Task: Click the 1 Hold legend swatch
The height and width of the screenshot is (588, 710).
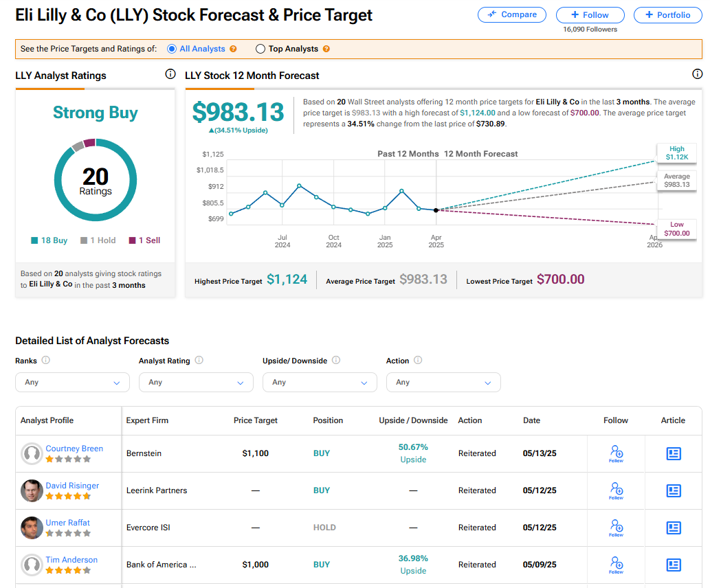Action: 84,240
